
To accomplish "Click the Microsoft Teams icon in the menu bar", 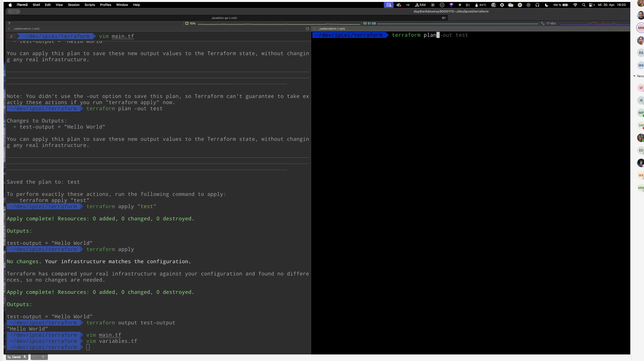I will pyautogui.click(x=399, y=5).
